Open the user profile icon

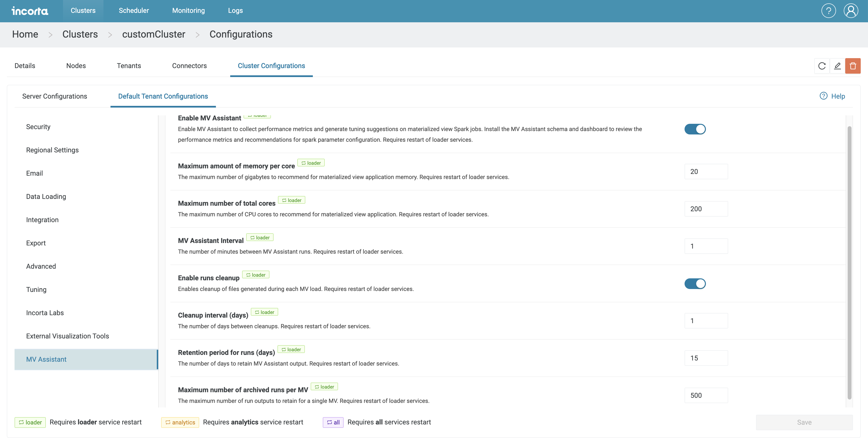coord(851,11)
